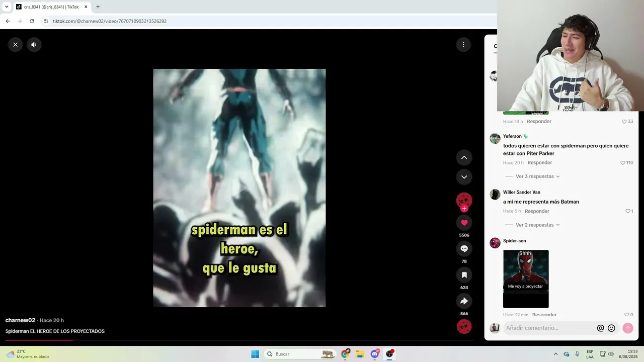Seek on the video progress bar
The height and width of the screenshot is (362, 644).
tap(239, 340)
